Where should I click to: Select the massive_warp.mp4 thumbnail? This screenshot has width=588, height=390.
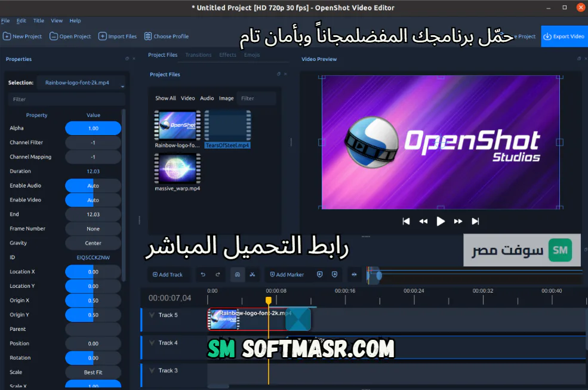coord(177,168)
